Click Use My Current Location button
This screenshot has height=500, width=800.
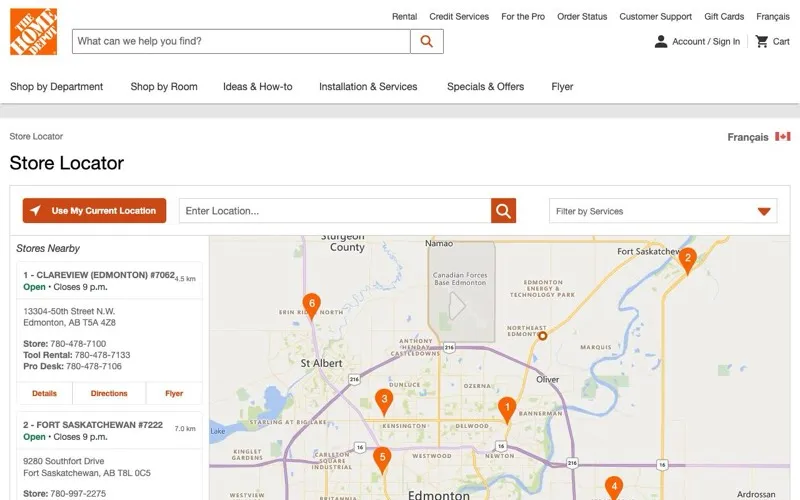tap(94, 211)
